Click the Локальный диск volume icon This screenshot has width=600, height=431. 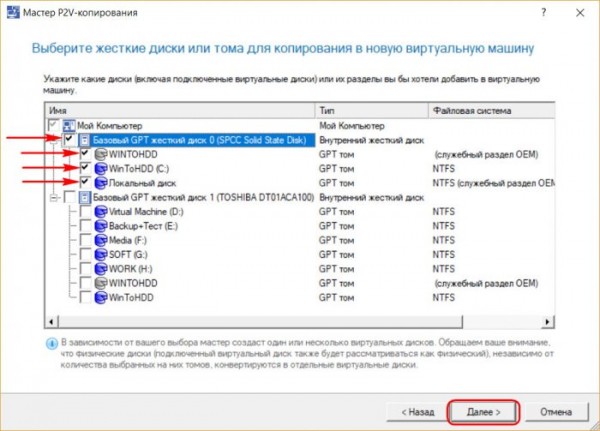101,183
